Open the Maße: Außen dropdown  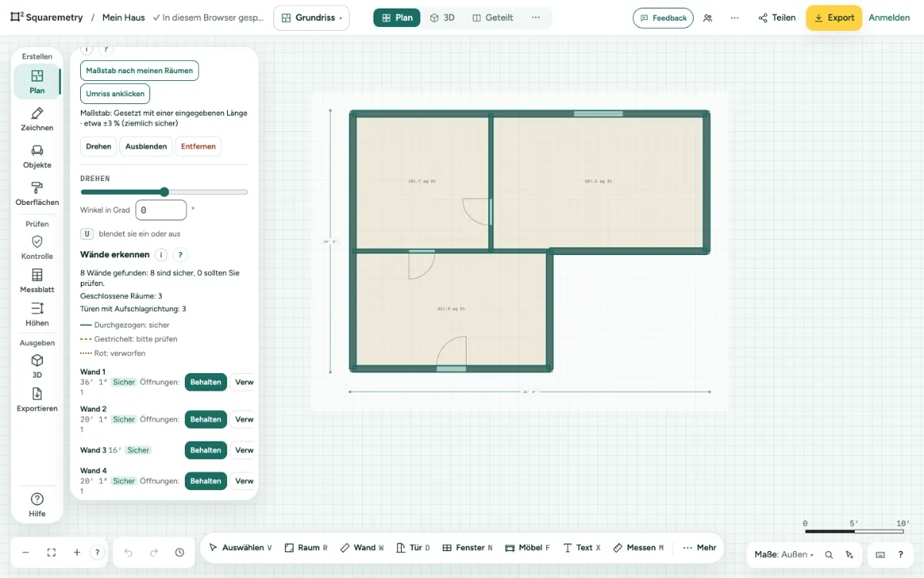[x=784, y=554]
